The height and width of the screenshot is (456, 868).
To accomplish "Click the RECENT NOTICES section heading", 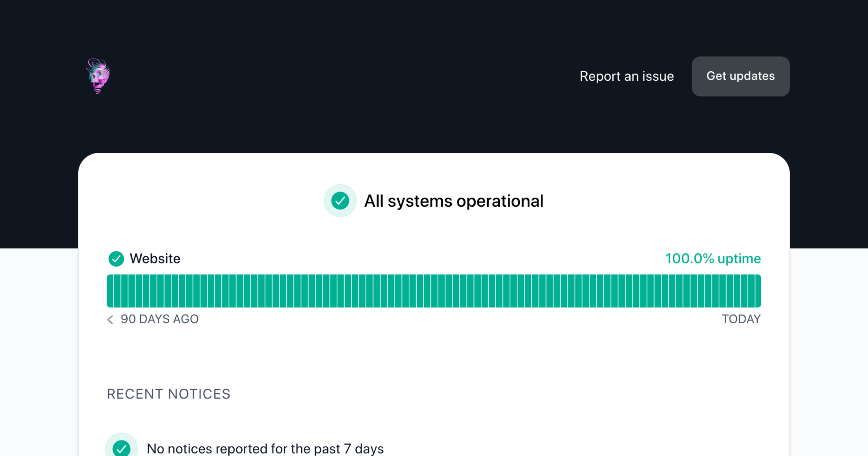I will [169, 394].
